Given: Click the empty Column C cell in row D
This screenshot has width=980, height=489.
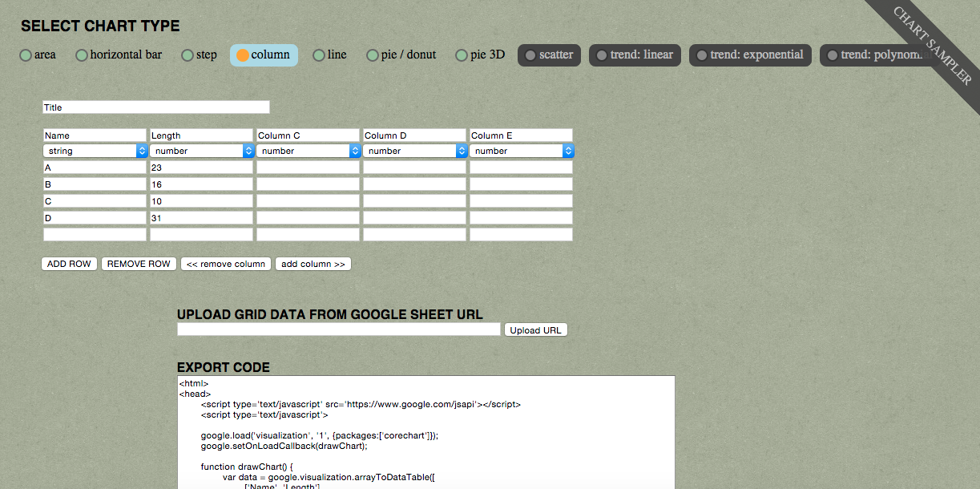Looking at the screenshot, I should click(309, 218).
